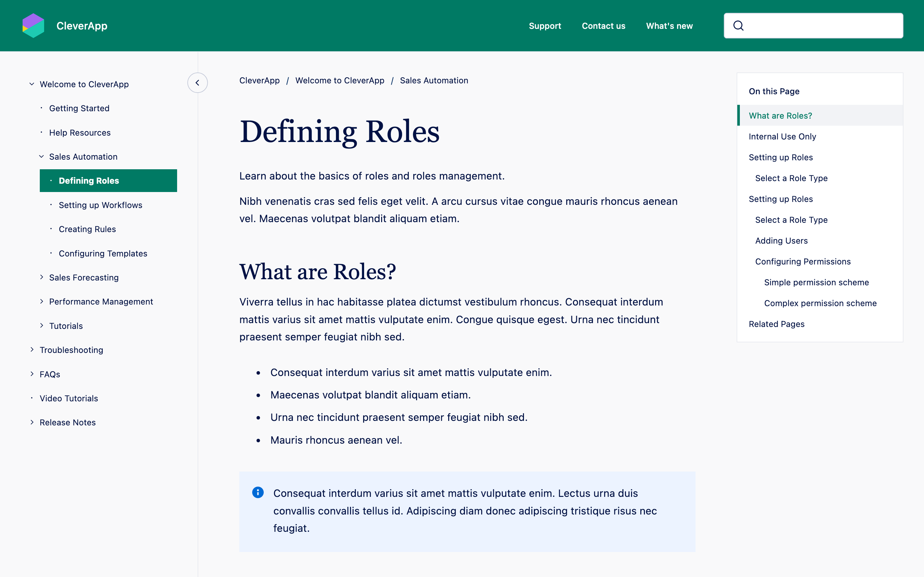Click the sidebar collapse arrow icon
Image resolution: width=924 pixels, height=577 pixels.
point(198,83)
